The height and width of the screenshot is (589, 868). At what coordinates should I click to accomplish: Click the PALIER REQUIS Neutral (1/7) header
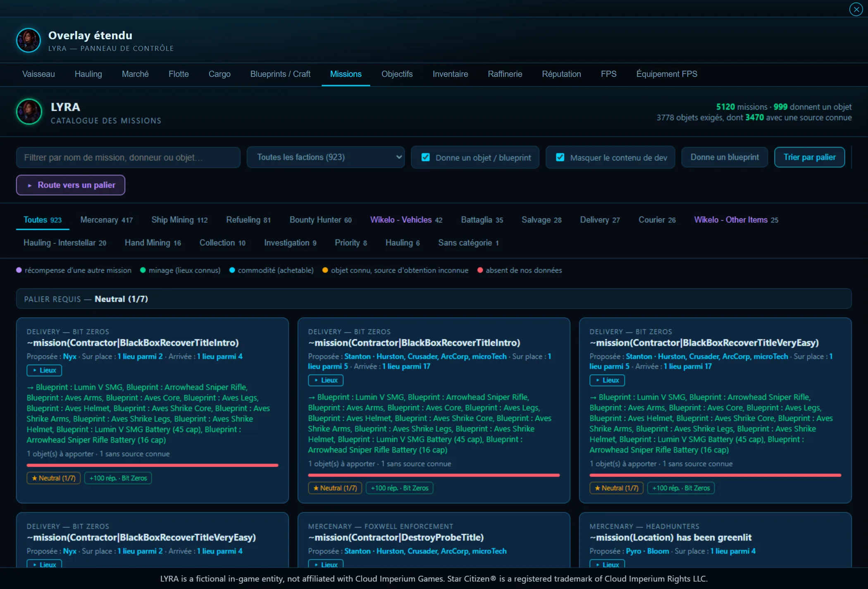434,299
